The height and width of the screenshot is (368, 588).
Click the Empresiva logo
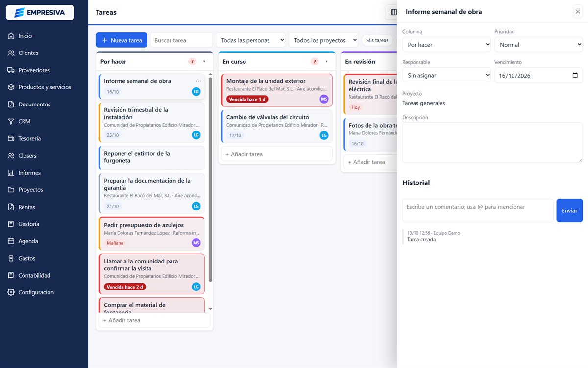click(x=40, y=12)
